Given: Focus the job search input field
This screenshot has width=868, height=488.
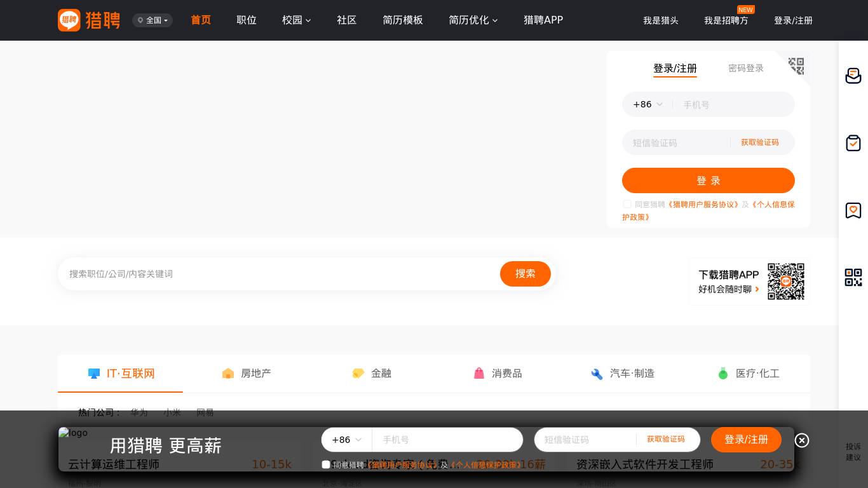Looking at the screenshot, I should [x=280, y=274].
